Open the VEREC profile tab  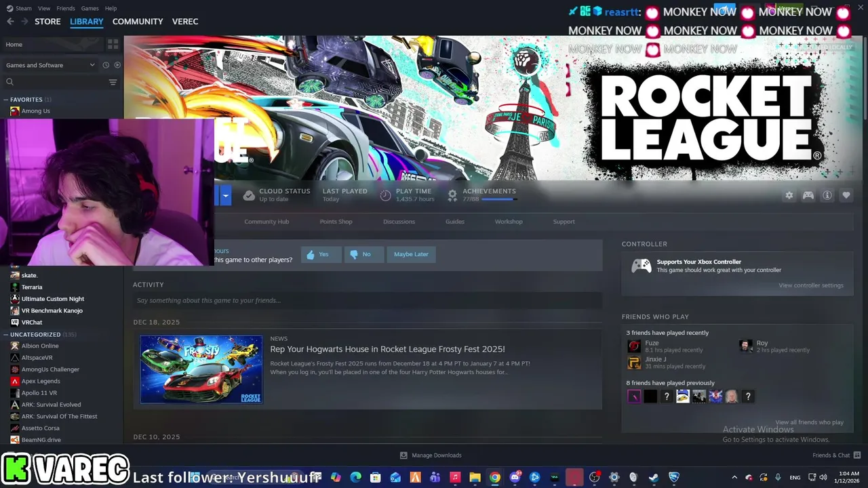pyautogui.click(x=185, y=22)
